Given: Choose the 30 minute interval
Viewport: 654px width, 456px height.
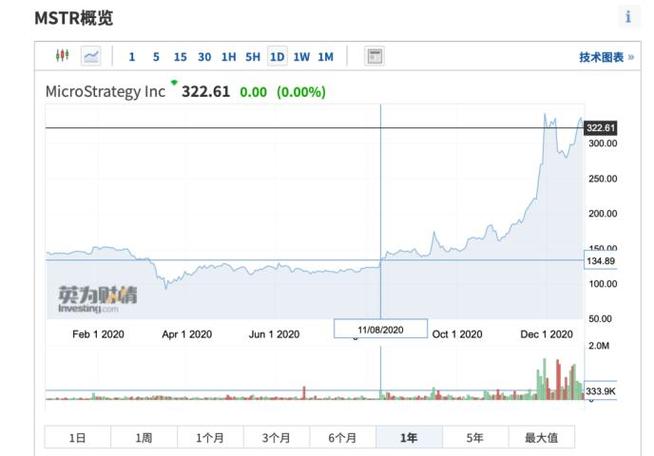Looking at the screenshot, I should 204,57.
